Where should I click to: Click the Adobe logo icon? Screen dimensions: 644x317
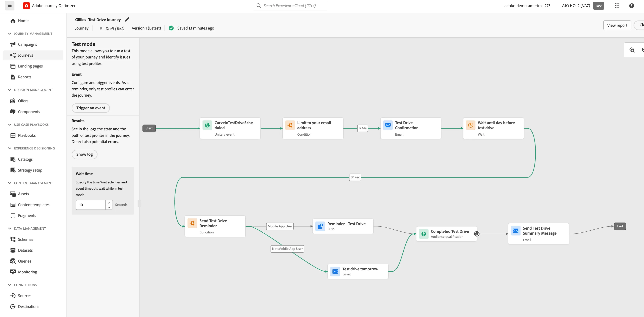(26, 5)
